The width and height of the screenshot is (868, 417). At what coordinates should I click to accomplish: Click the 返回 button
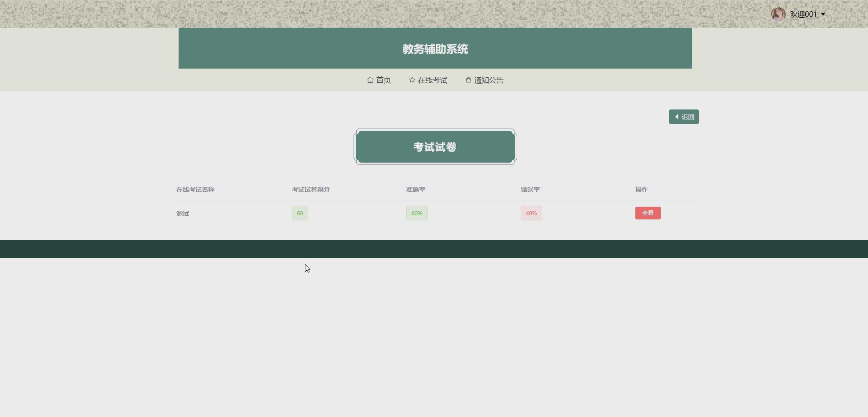[683, 117]
